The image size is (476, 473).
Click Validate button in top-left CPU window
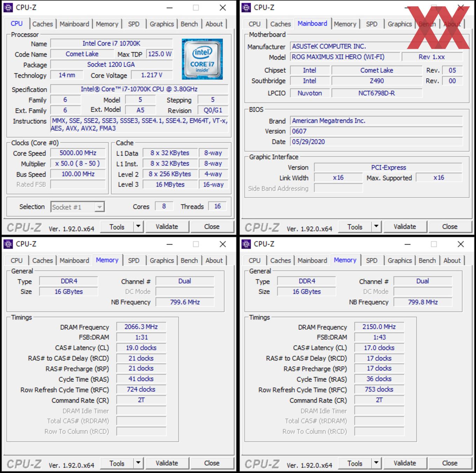167,227
